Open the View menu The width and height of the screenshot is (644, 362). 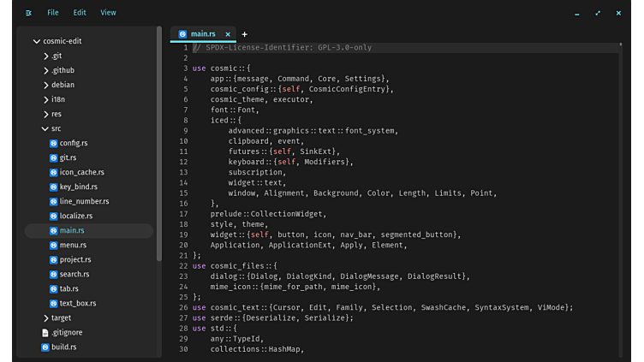(108, 13)
